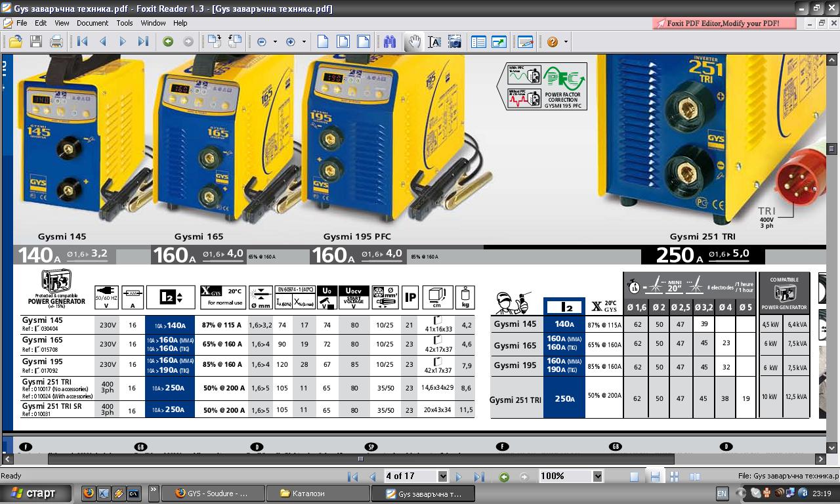Click the green Previous View arrow in top toolbar
840x504 pixels.
168,42
